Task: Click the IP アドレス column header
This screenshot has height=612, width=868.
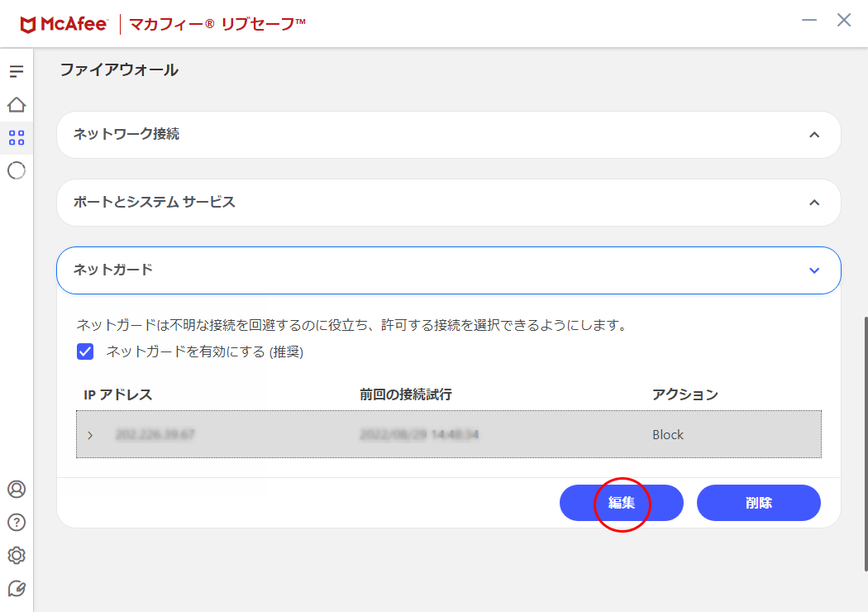Action: tap(118, 394)
